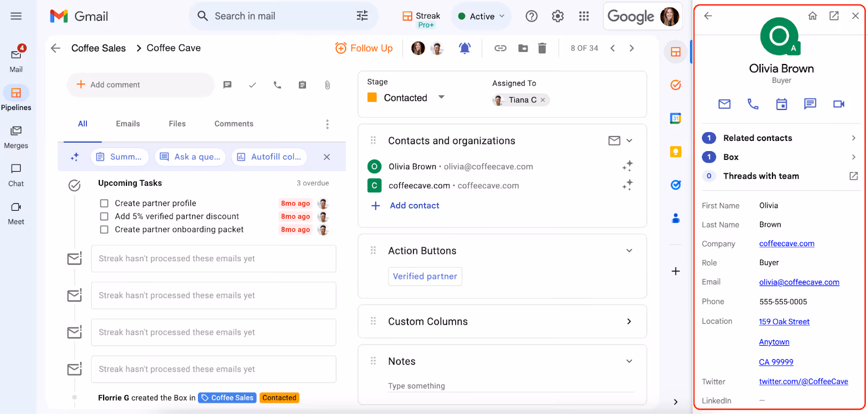Collapse Notes section
This screenshot has width=868, height=414.
tap(629, 361)
